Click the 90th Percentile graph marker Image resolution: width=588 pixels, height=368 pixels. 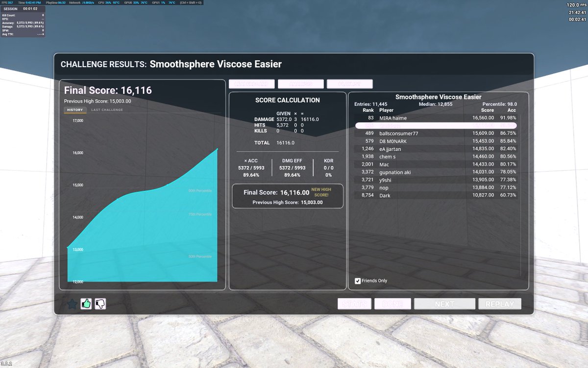200,190
